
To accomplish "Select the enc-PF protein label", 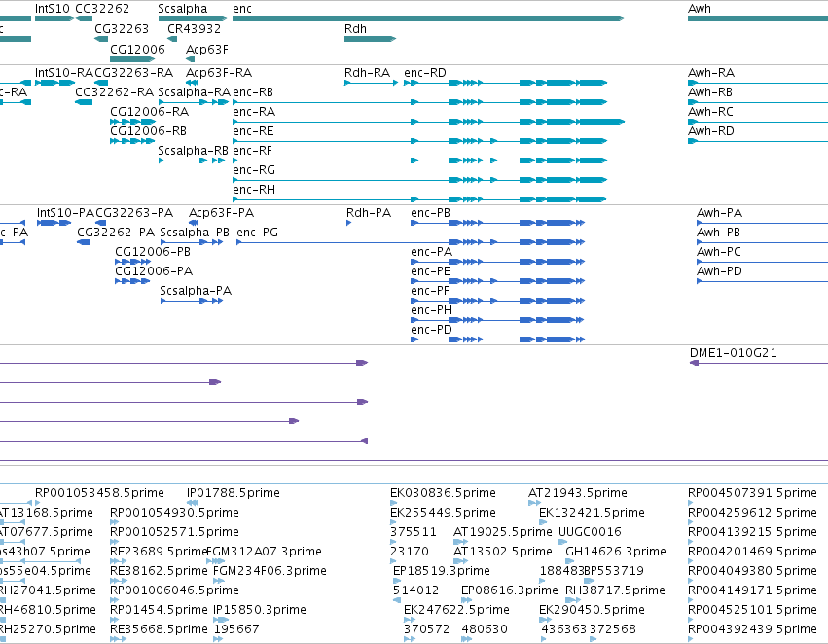I will (430, 291).
